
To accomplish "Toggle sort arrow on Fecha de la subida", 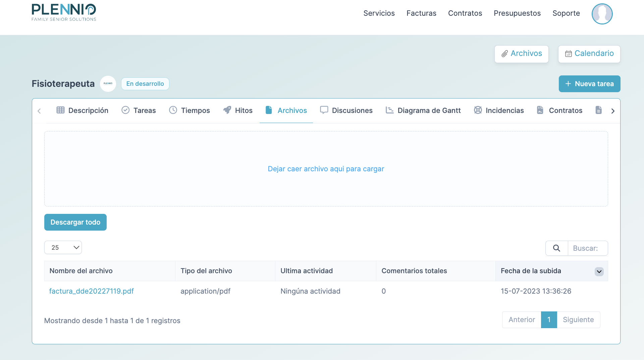I will click(599, 272).
